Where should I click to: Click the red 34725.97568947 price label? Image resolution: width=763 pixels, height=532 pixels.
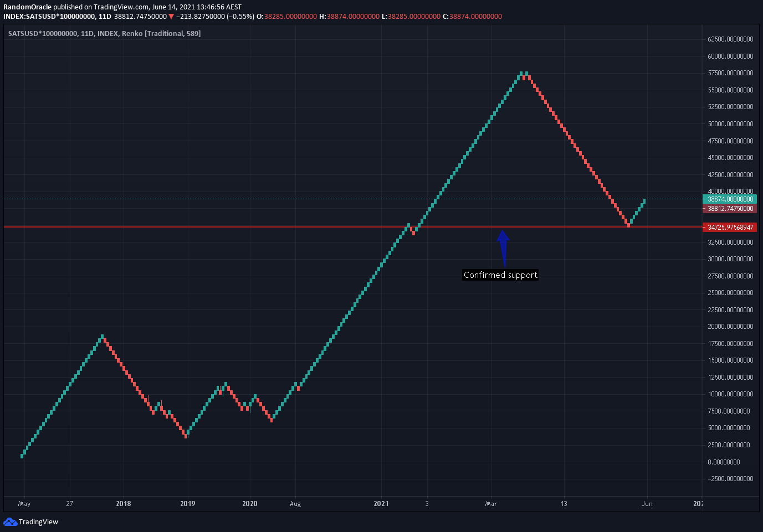coord(730,228)
